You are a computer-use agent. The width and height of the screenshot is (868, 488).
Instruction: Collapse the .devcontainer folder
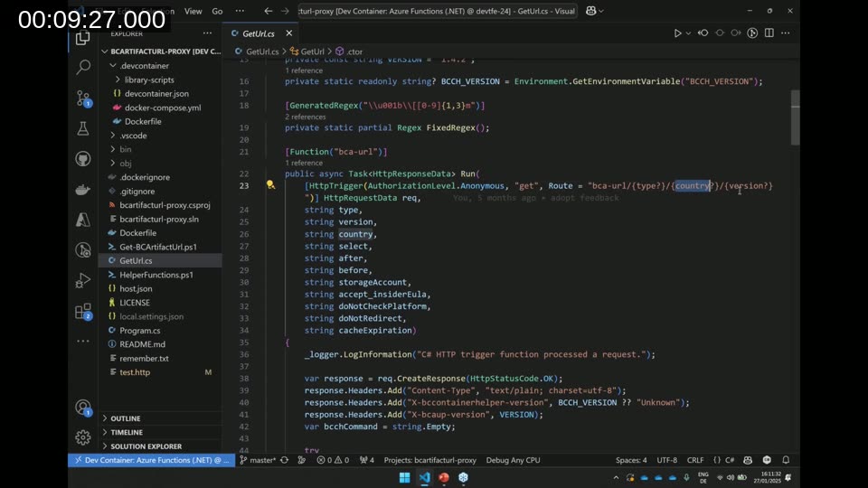(113, 65)
